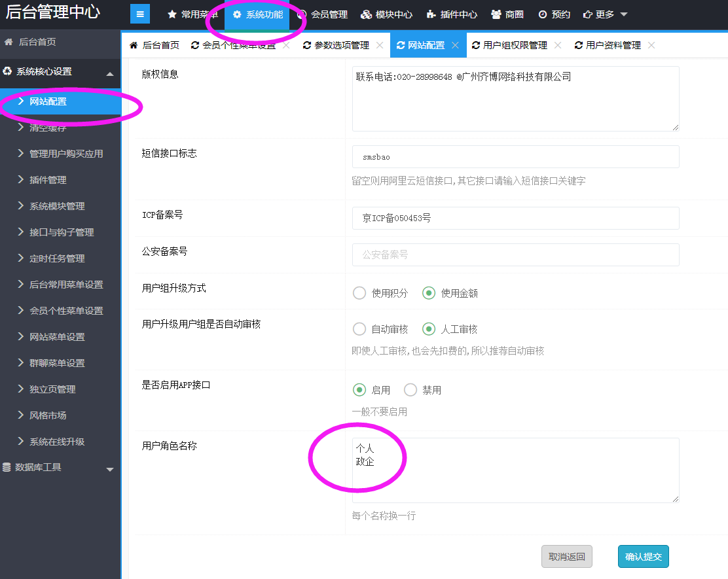Image resolution: width=728 pixels, height=579 pixels.
Task: Close the 参数选项管理 tab
Action: pyautogui.click(x=380, y=45)
